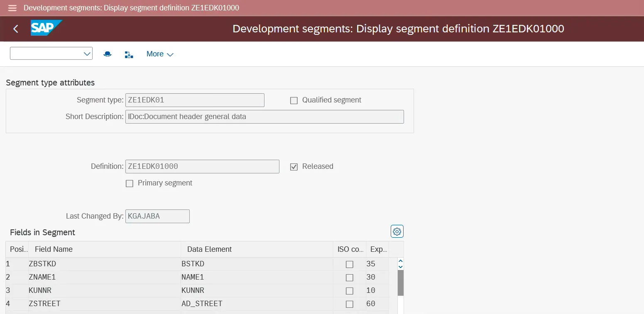Select the Short Description text field
Image resolution: width=644 pixels, height=314 pixels.
click(x=264, y=117)
